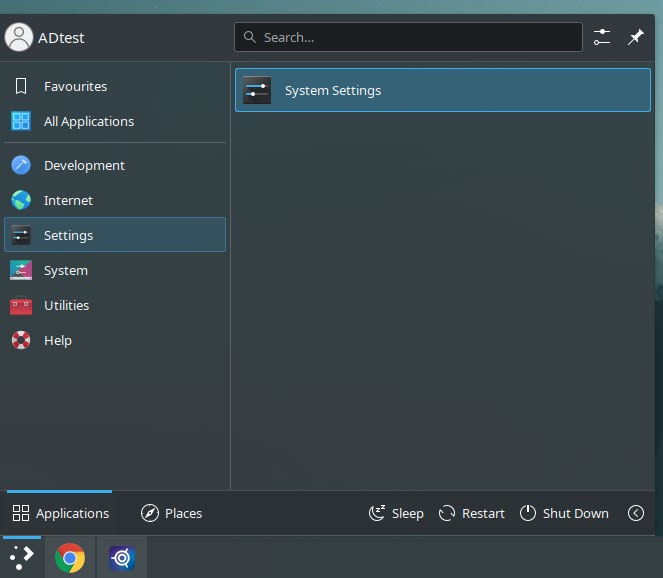Image resolution: width=663 pixels, height=578 pixels.
Task: Click the Sleep button
Action: pos(396,513)
